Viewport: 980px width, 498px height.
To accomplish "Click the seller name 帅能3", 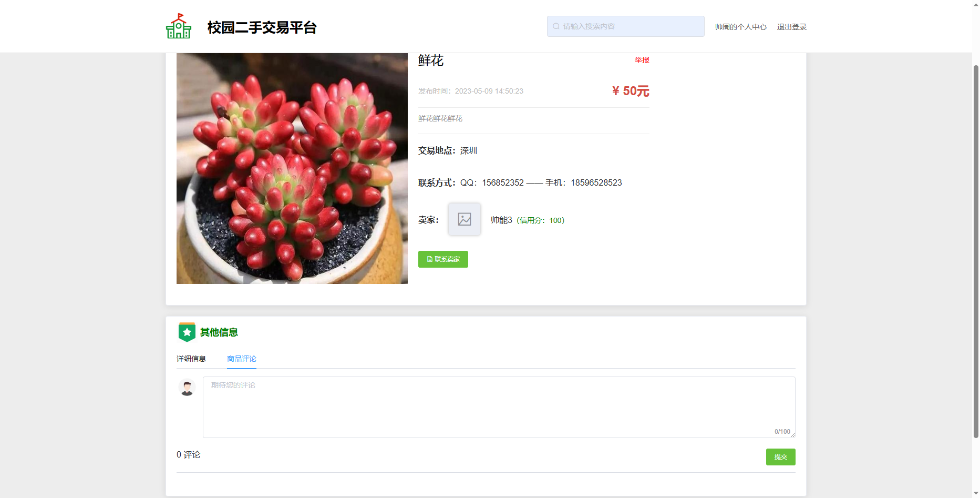I will tap(500, 220).
